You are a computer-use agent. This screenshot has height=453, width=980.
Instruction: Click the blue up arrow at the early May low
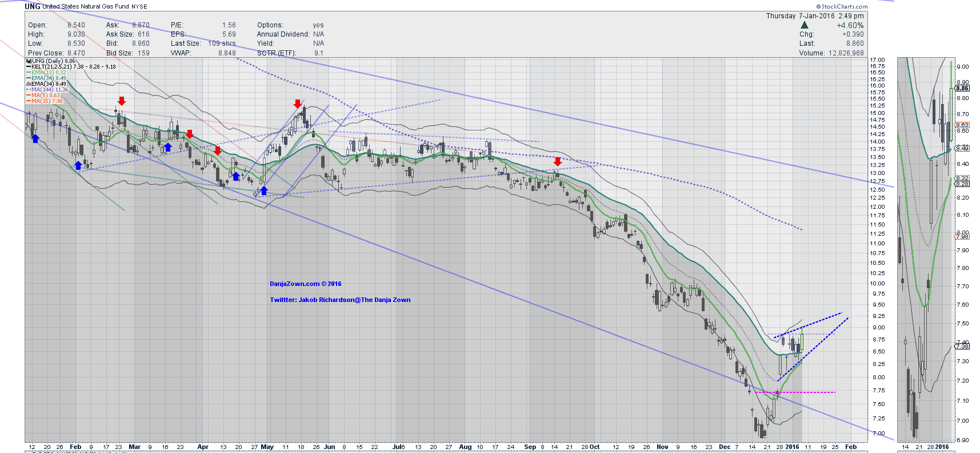tap(263, 190)
